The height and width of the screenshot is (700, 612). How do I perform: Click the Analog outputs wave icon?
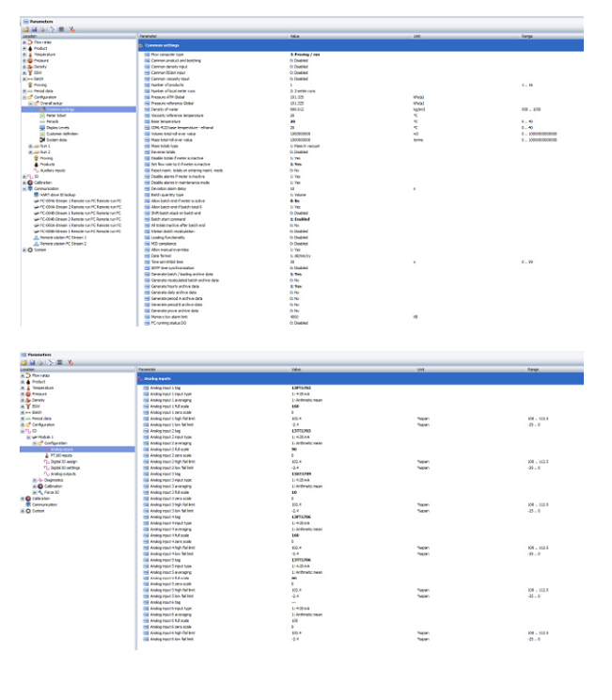pyautogui.click(x=46, y=473)
